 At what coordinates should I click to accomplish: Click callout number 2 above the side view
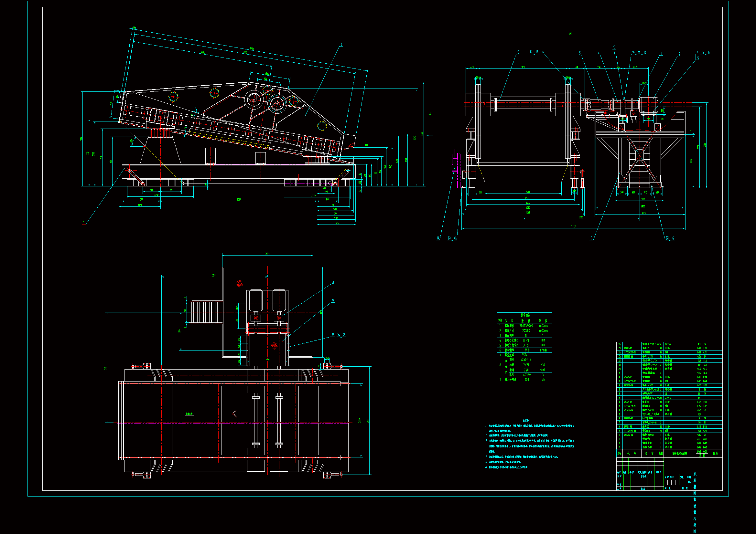pyautogui.click(x=341, y=44)
